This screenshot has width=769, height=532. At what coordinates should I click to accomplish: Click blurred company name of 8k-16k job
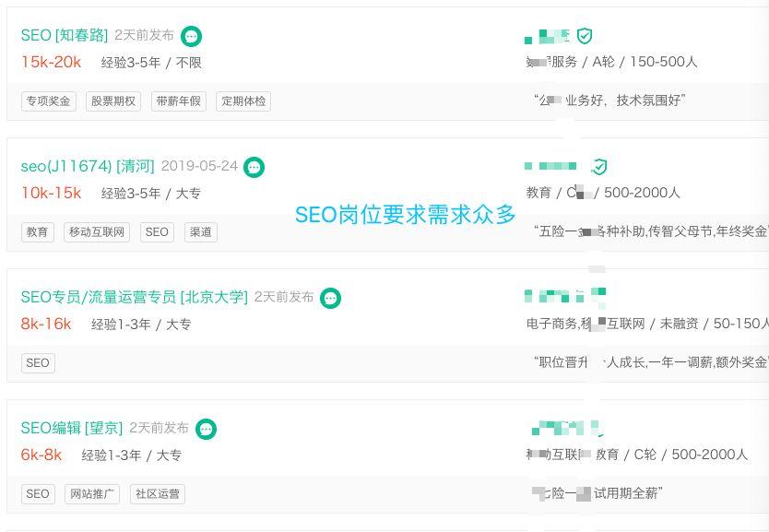click(565, 296)
